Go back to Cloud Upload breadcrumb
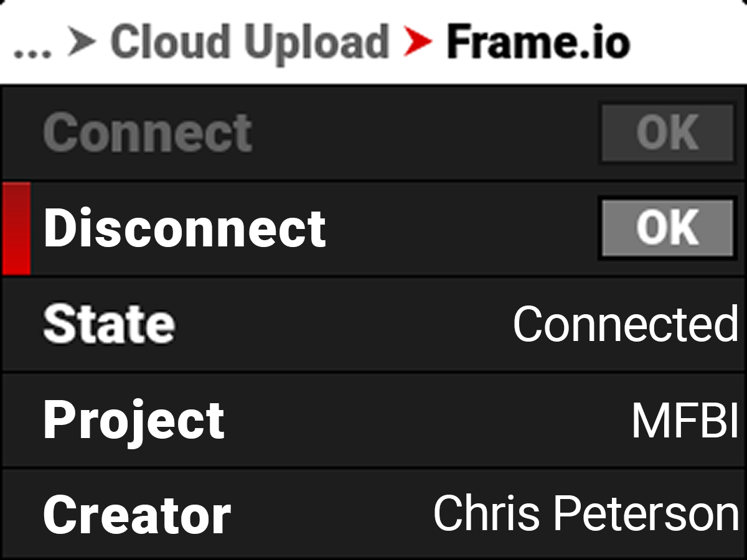The height and width of the screenshot is (560, 747). coord(250,42)
